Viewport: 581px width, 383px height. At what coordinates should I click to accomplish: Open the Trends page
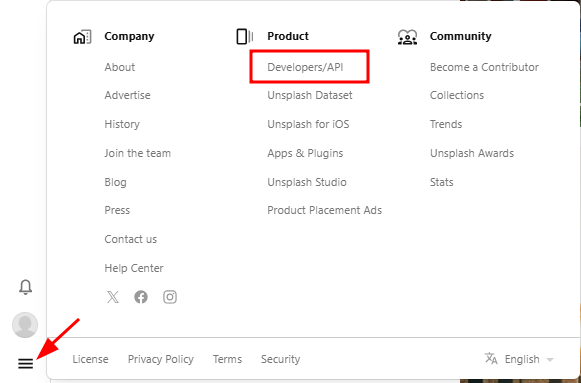(x=446, y=124)
